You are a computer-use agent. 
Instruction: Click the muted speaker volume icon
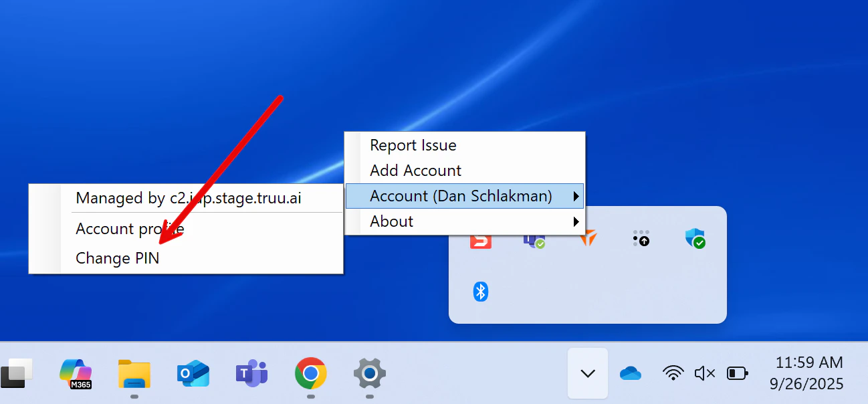[x=705, y=373]
